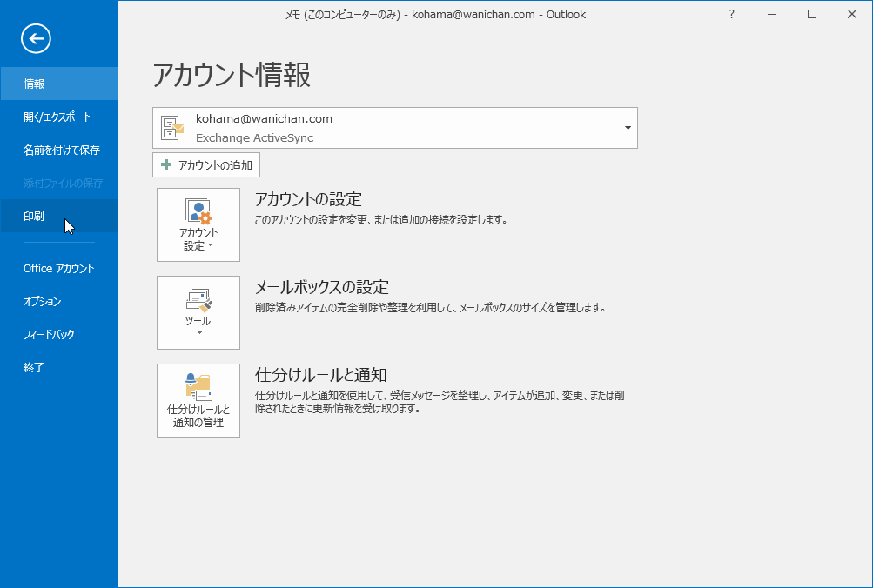Click the アカウント情報 page title
Viewport: 873px width, 588px height.
[231, 75]
